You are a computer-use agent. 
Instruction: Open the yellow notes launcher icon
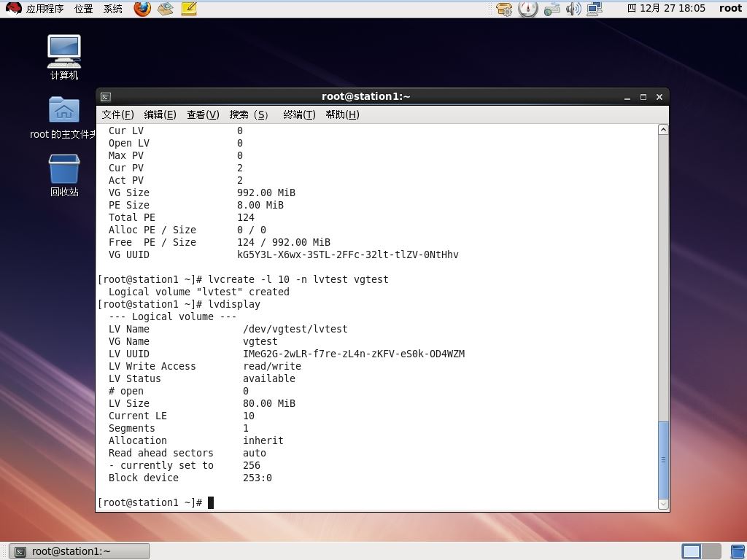[x=189, y=9]
